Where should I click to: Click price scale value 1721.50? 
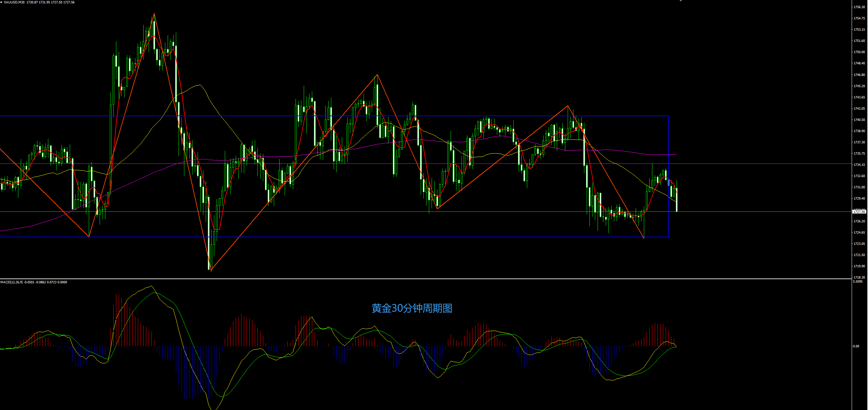tap(859, 255)
